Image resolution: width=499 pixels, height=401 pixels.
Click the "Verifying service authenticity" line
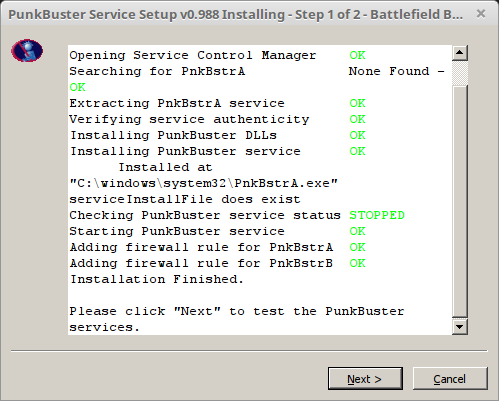[189, 119]
